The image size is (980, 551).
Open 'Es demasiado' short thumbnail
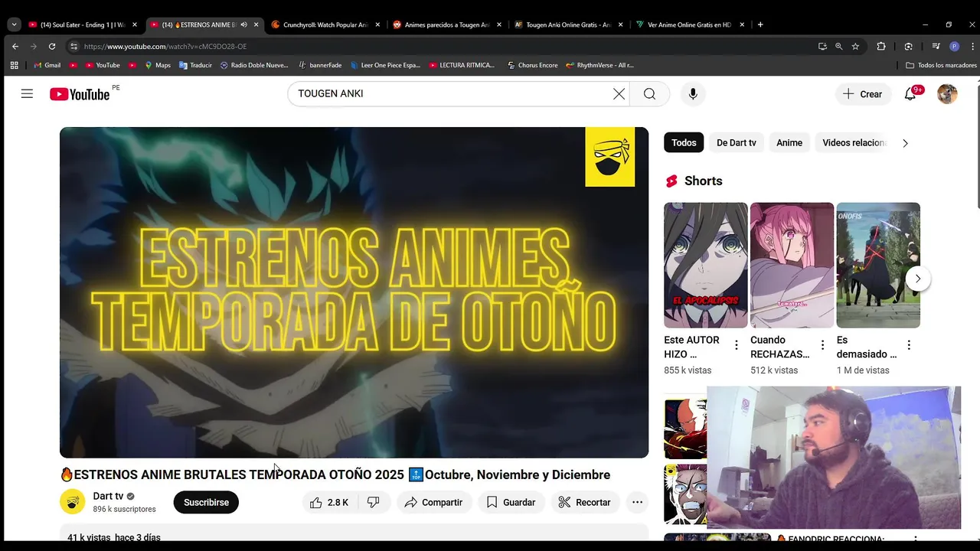tap(878, 265)
